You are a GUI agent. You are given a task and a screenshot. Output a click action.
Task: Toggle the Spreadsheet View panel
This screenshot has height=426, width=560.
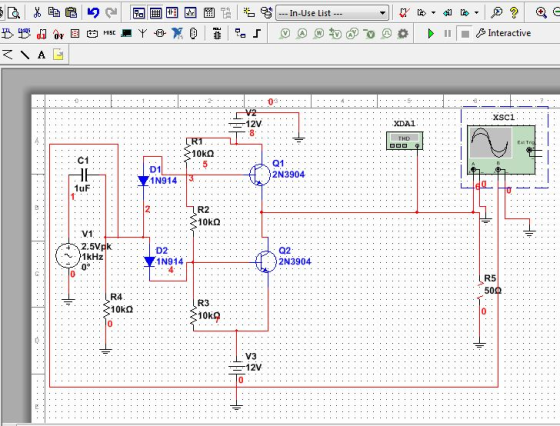[x=156, y=13]
